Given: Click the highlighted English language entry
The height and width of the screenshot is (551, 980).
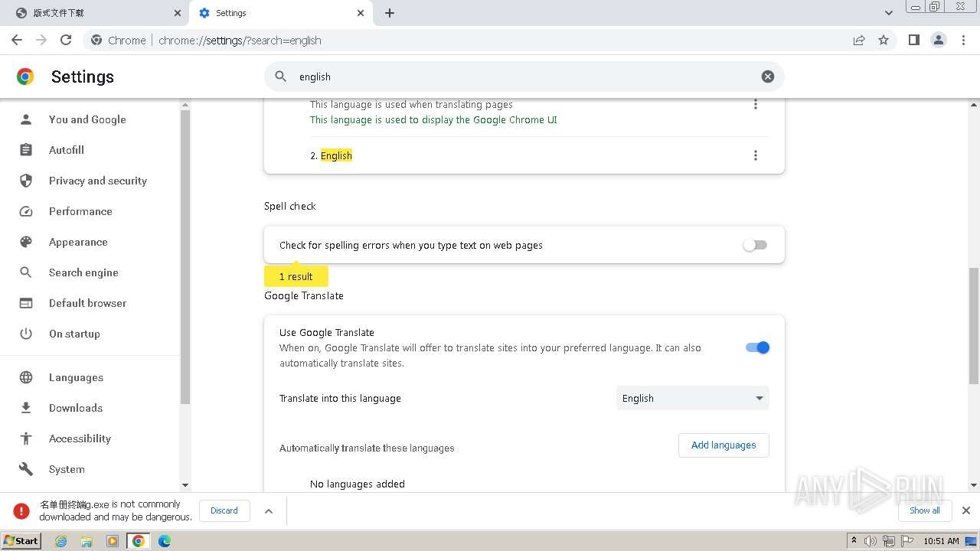Looking at the screenshot, I should (336, 155).
